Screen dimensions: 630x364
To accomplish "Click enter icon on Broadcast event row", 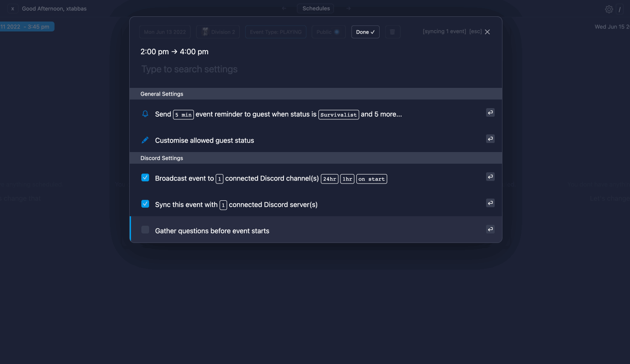I will (x=490, y=177).
